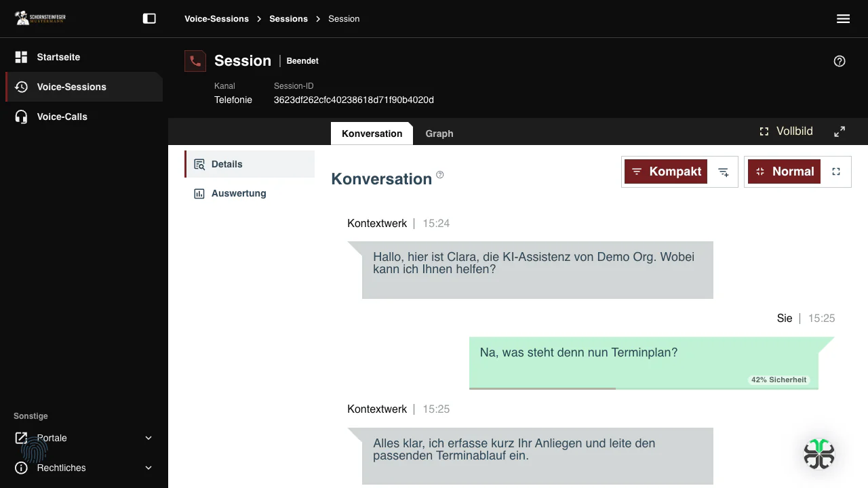Click the 42% Sicherheit badge
Screen dimensions: 868x488
coord(778,380)
